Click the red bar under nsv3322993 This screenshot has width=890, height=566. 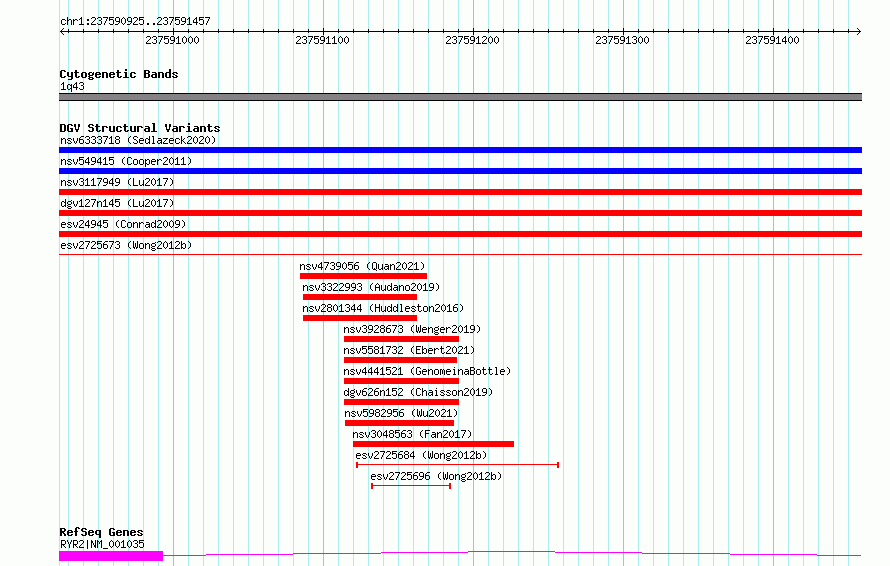pyautogui.click(x=360, y=297)
